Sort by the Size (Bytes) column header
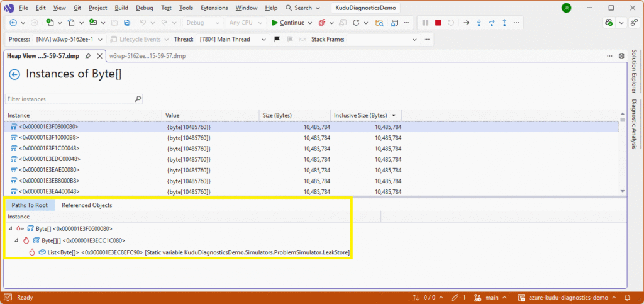Viewport: 644px width, 304px height. pyautogui.click(x=294, y=115)
